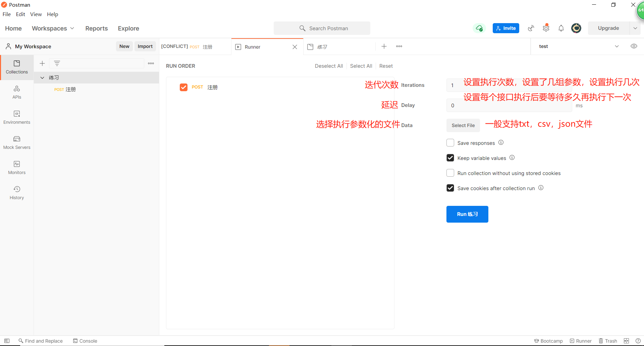Open the Upgrade dropdown arrow
This screenshot has width=644, height=346.
click(635, 28)
